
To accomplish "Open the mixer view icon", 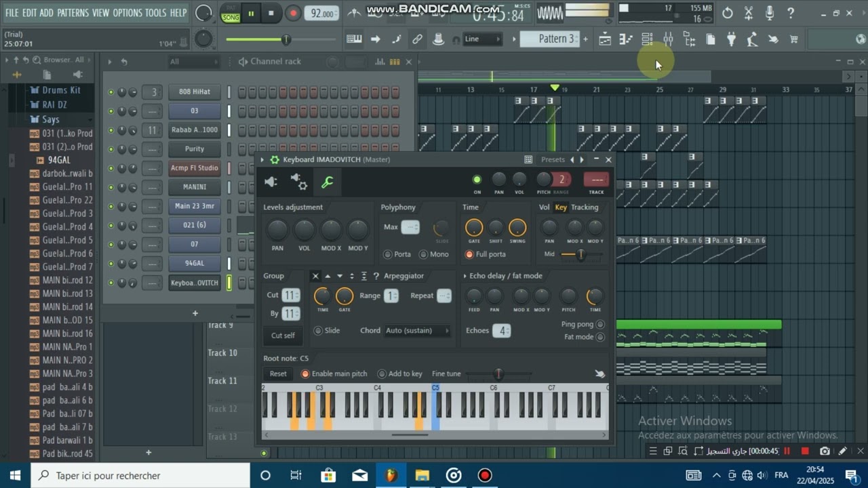I will pos(668,39).
